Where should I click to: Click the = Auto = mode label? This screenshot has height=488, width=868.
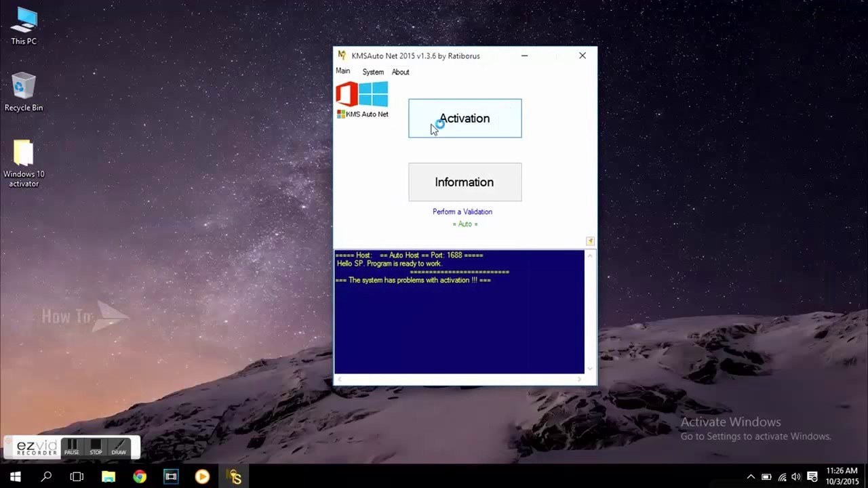465,224
